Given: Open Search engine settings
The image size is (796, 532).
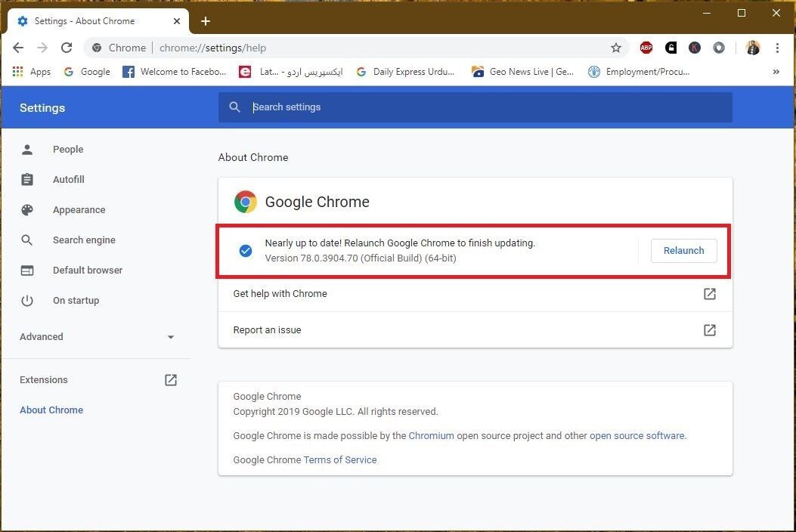Looking at the screenshot, I should tap(27, 240).
